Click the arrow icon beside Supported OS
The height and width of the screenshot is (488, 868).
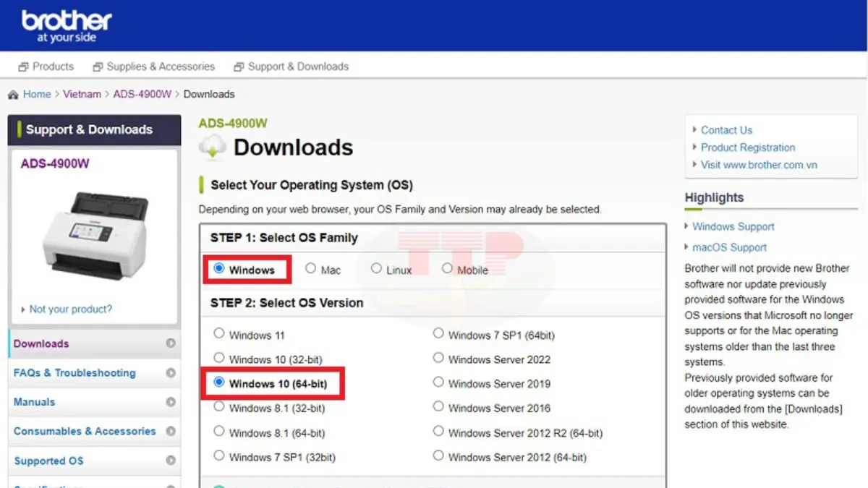(171, 461)
